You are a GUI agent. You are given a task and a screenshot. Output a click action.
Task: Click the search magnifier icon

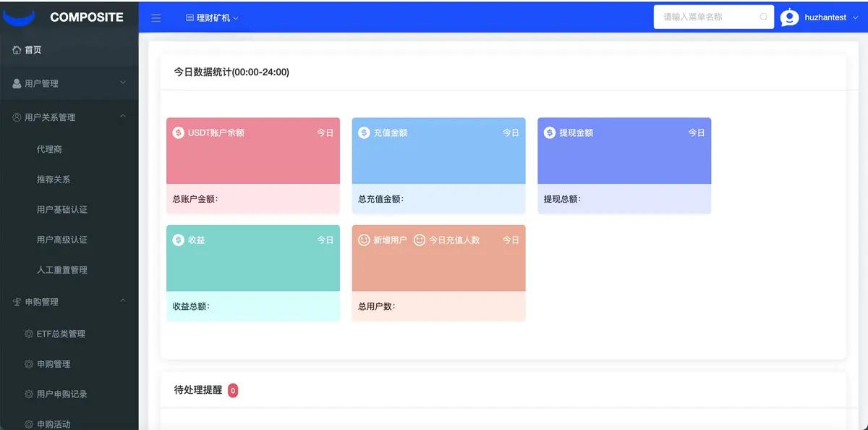(764, 17)
